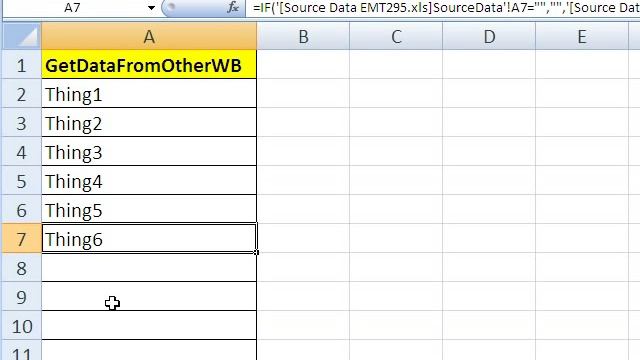Click the Select All corner button
Viewport: 640px width, 360px height.
[x=22, y=36]
